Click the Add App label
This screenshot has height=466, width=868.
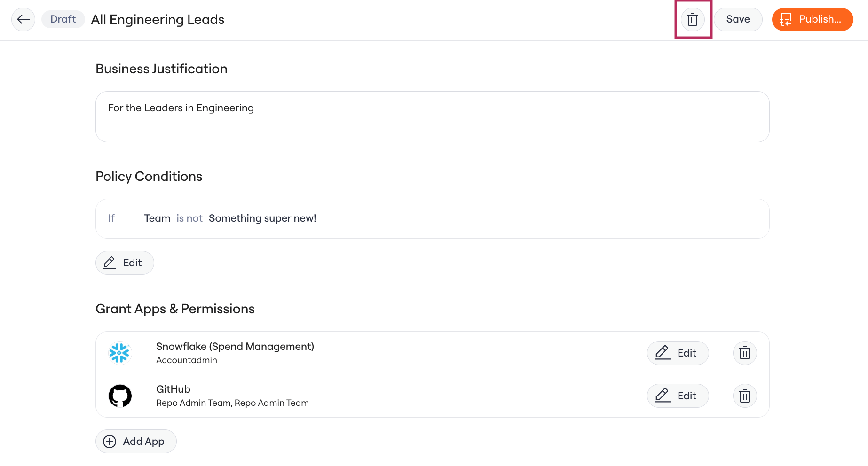tap(143, 442)
